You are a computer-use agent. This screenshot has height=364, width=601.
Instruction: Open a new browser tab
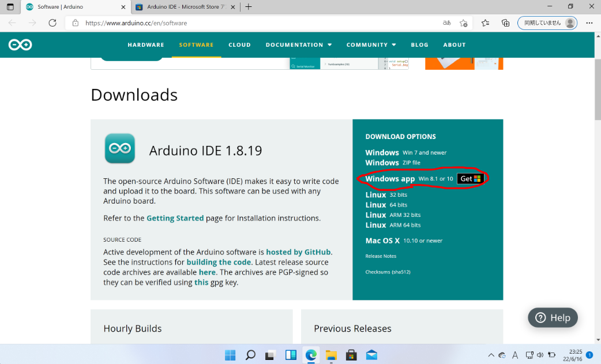click(x=249, y=7)
